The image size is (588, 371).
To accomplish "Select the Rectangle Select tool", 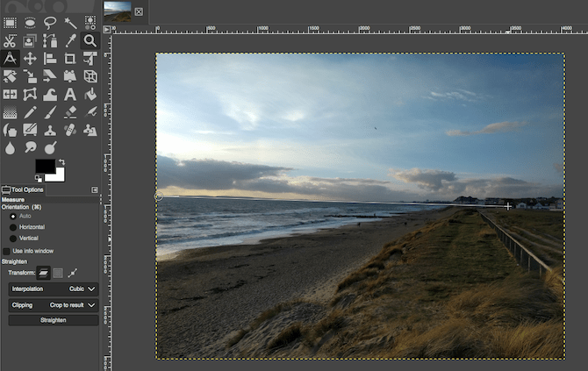I will [x=10, y=22].
